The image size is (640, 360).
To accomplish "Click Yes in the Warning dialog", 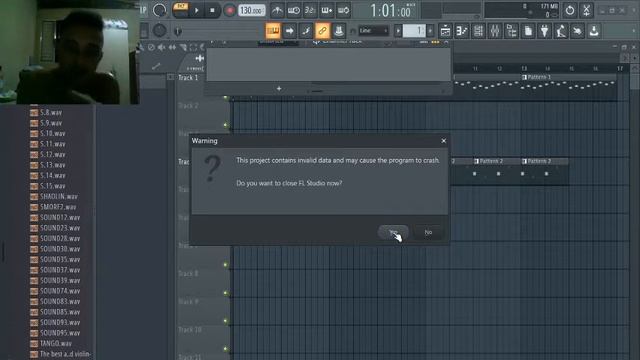I will (393, 232).
